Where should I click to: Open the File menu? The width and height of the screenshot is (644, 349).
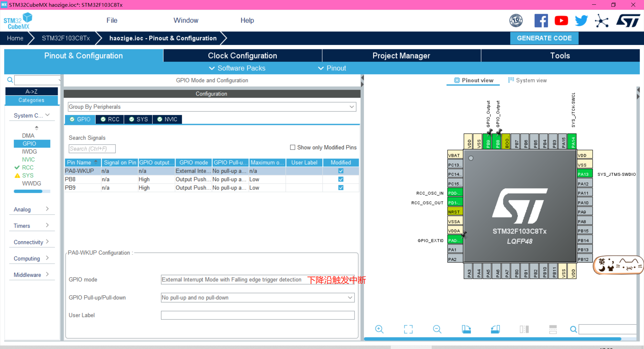coord(112,20)
